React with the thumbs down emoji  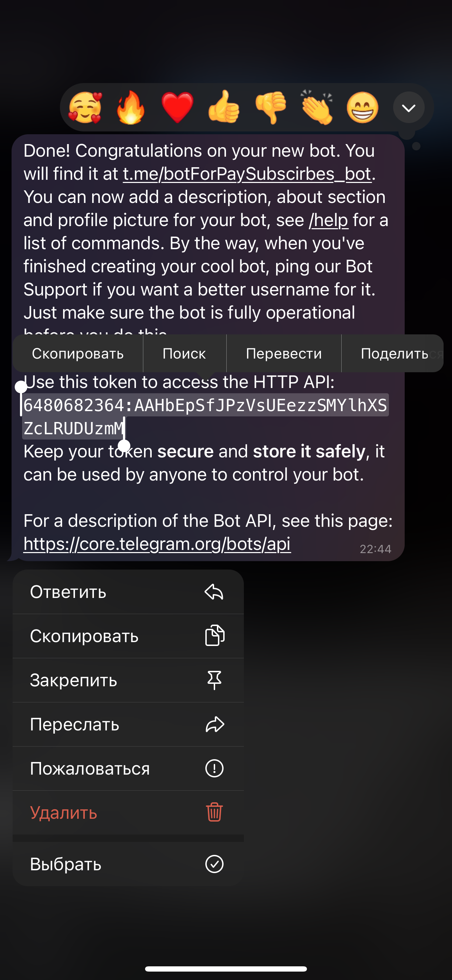pos(270,108)
